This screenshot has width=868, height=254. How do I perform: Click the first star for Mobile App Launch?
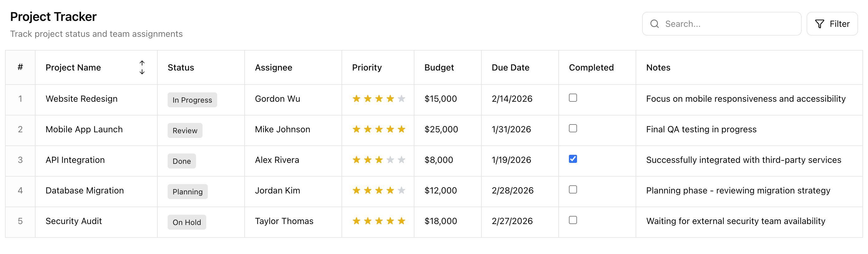coord(356,129)
